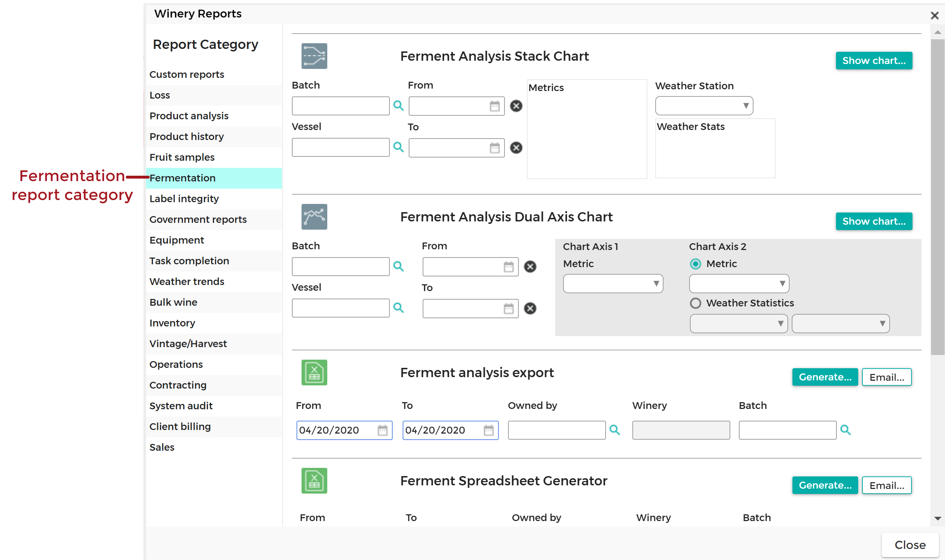Open Client billing category
Viewport: 945px width, 560px height.
[x=214, y=426]
